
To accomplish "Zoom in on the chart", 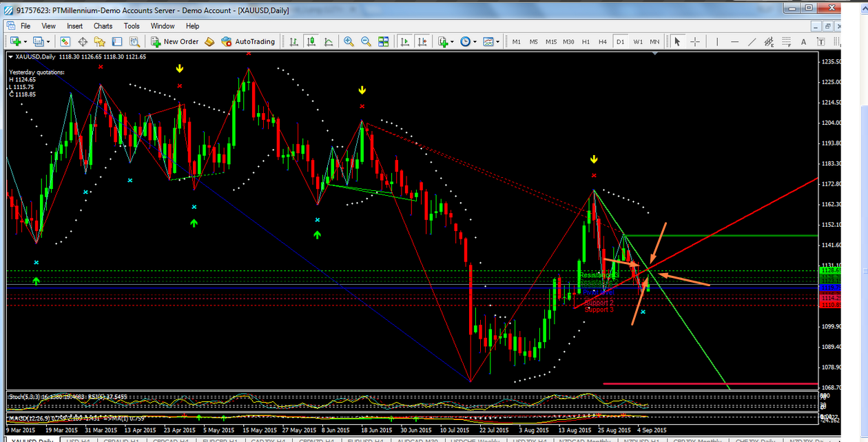I will click(x=349, y=41).
